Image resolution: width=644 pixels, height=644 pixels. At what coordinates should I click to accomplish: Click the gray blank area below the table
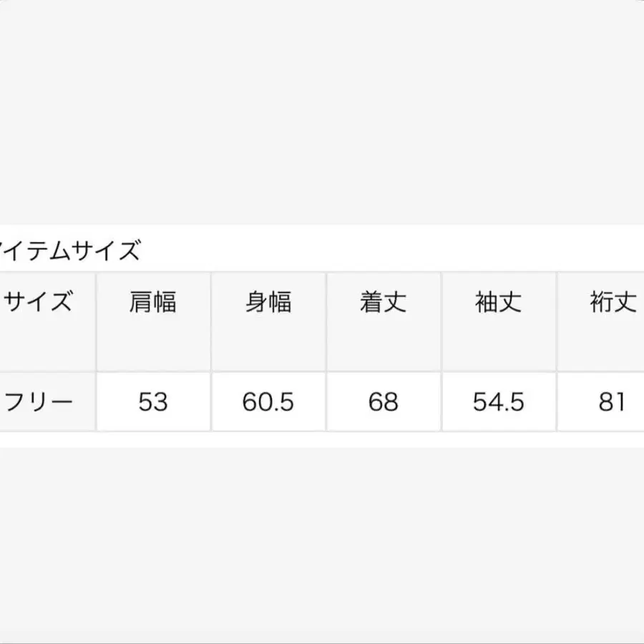322,544
